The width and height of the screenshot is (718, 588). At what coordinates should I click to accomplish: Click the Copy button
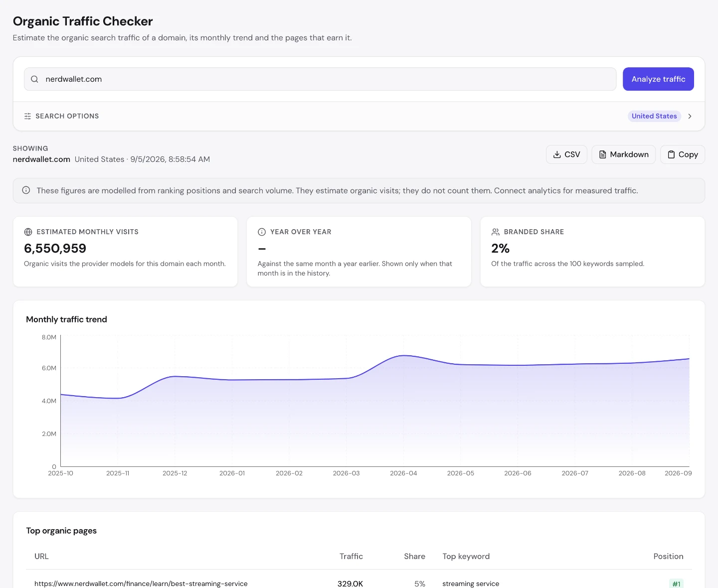pyautogui.click(x=683, y=154)
